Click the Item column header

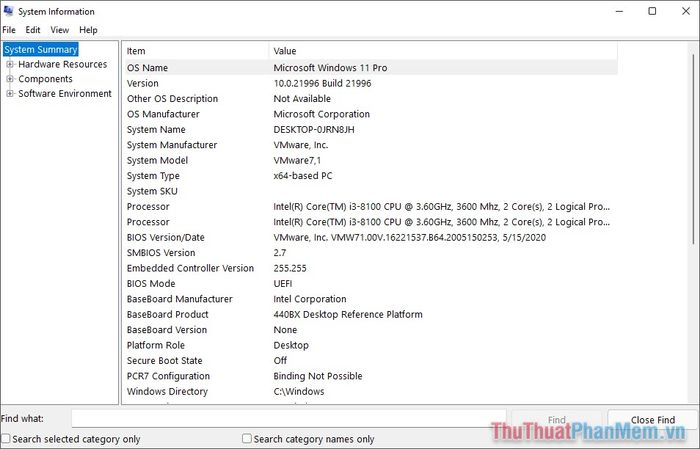tap(195, 51)
